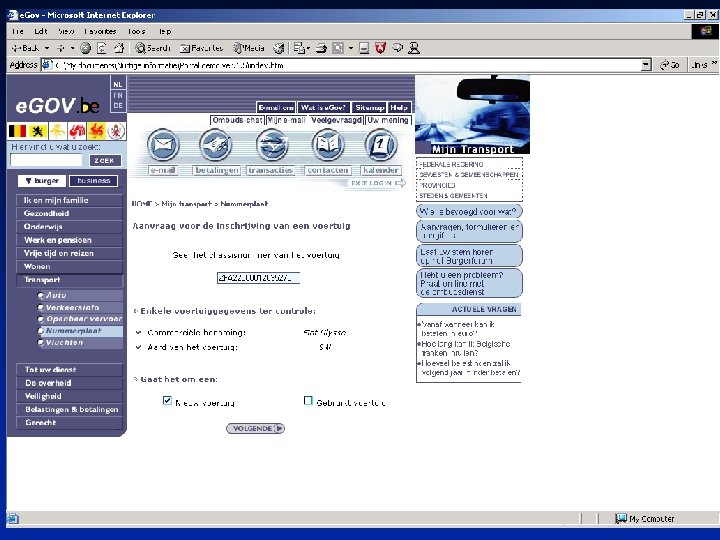Select DE language
Screen dimensions: 720x540
118,106
